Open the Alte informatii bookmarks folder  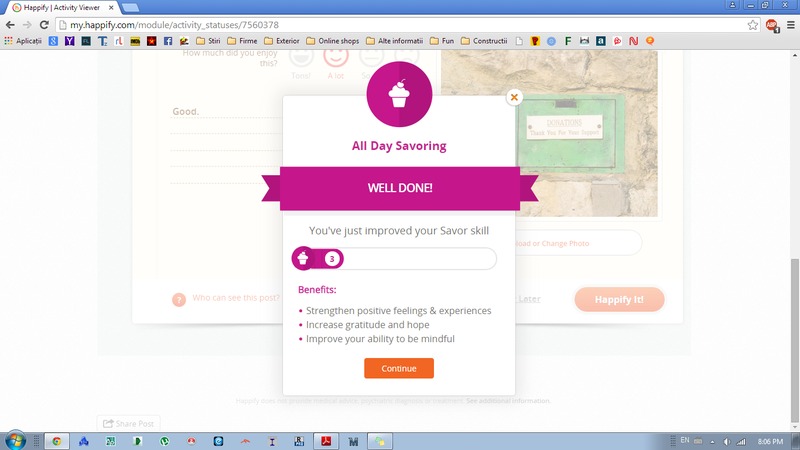click(394, 41)
